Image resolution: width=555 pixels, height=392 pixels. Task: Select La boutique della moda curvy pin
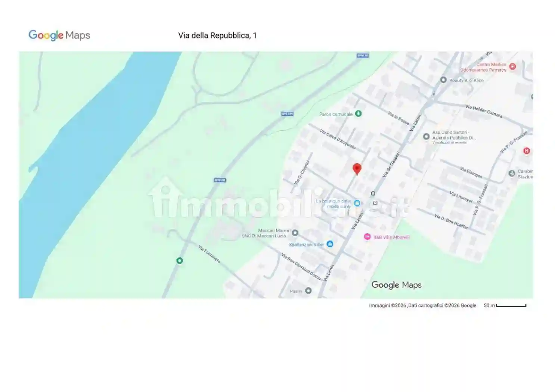357,203
